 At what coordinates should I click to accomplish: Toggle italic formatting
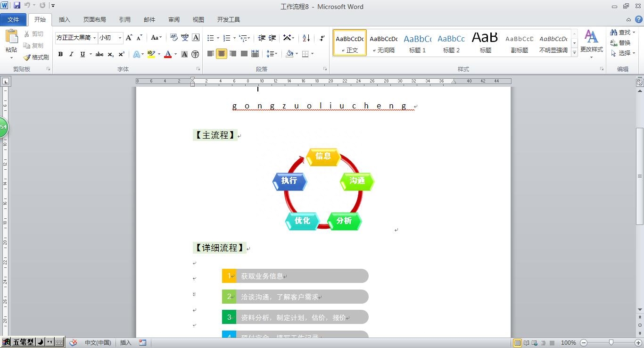point(71,54)
